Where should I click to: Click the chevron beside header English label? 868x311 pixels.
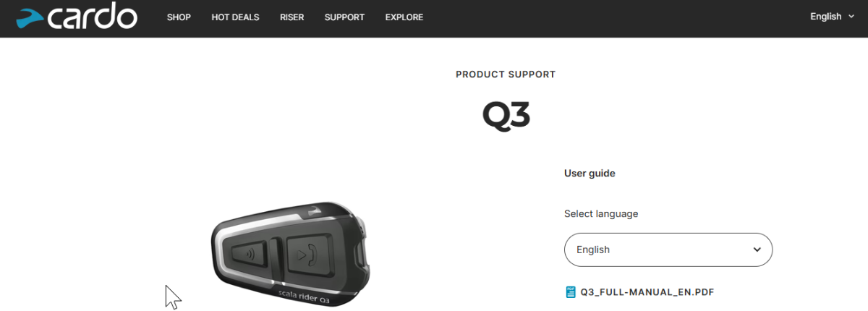[x=851, y=17]
